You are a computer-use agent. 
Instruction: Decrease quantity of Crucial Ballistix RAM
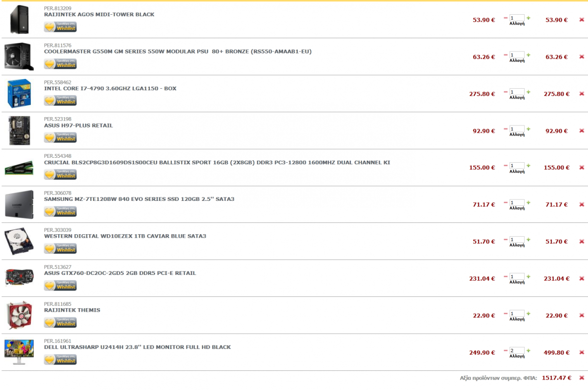click(x=506, y=166)
